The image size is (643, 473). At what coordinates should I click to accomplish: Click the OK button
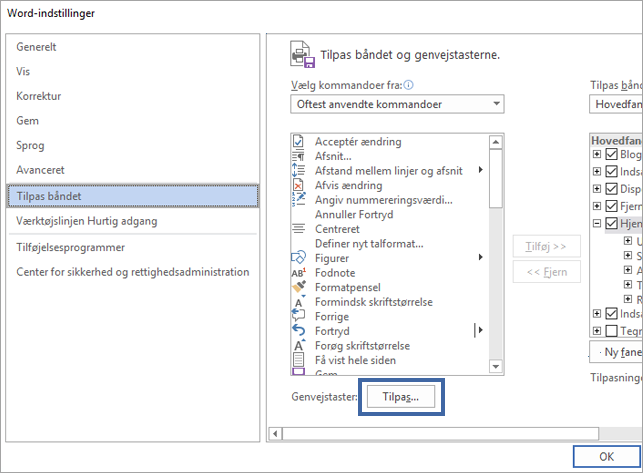607,457
